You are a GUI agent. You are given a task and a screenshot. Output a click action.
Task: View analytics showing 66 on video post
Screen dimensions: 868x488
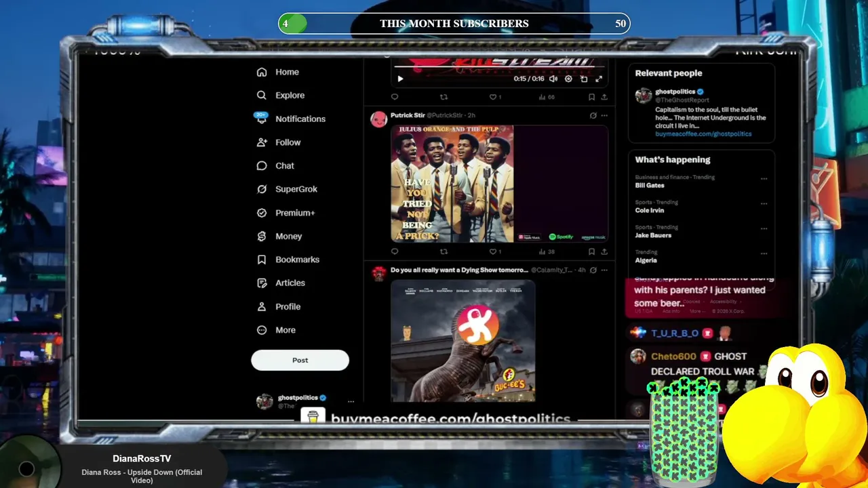(x=546, y=97)
